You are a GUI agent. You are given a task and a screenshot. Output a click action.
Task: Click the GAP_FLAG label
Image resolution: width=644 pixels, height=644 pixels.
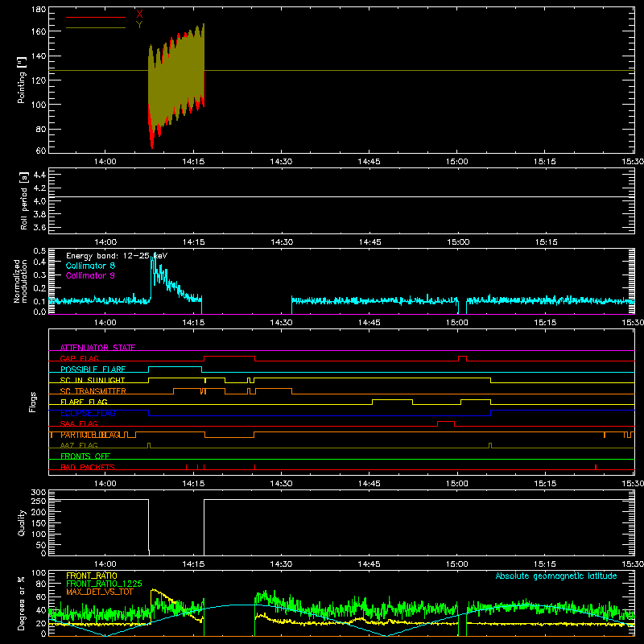[x=79, y=358]
